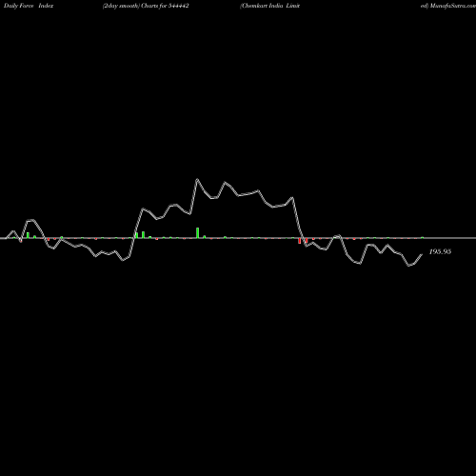Click the 'Daily Force Index' title text
Screen dimensions: 476x476
[x=29, y=6]
